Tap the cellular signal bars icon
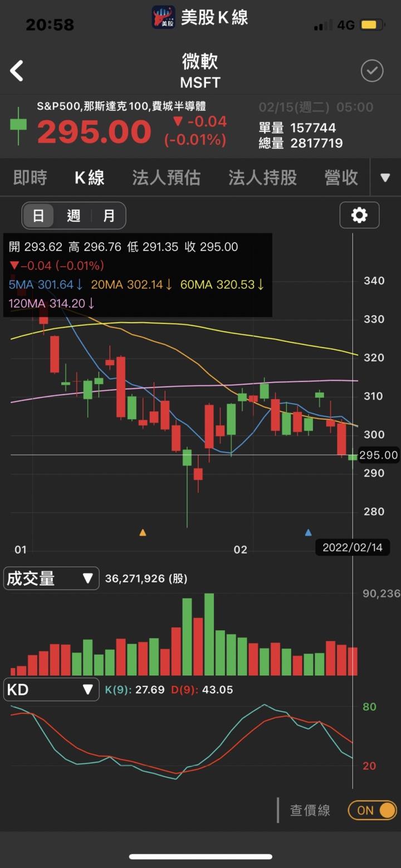401x868 pixels. [x=322, y=26]
